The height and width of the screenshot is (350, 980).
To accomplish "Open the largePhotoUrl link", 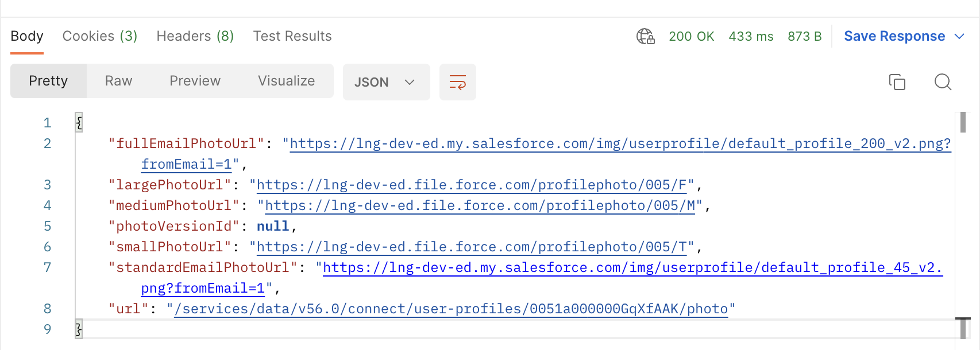I will pos(471,185).
